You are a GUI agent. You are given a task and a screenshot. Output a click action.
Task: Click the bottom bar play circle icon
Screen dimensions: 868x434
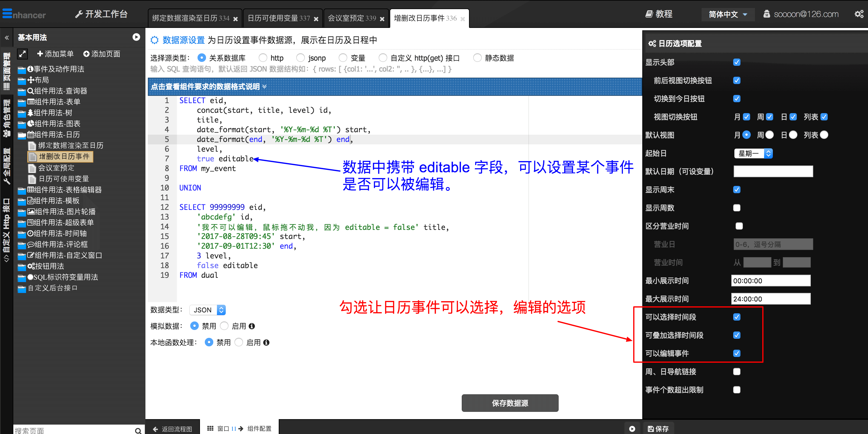click(632, 429)
